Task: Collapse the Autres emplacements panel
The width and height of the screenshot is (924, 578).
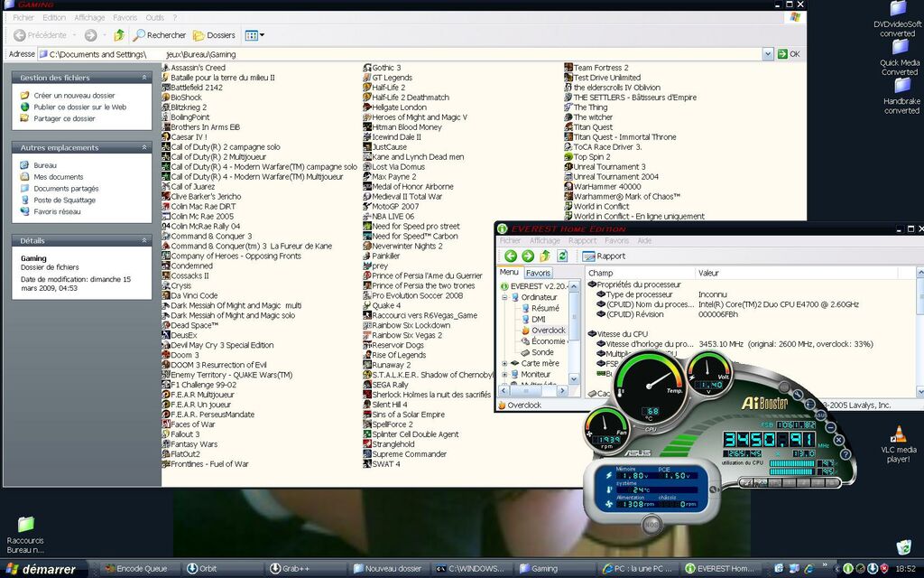Action: click(143, 147)
